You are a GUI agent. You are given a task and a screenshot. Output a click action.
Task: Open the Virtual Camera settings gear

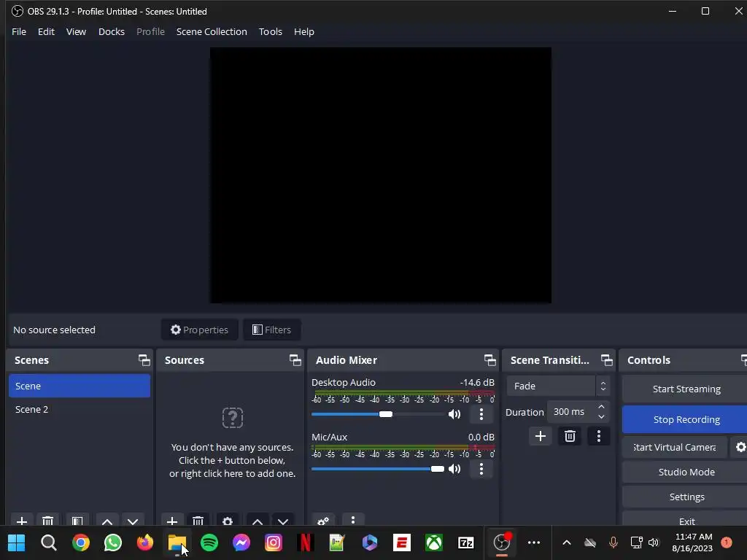pos(740,447)
